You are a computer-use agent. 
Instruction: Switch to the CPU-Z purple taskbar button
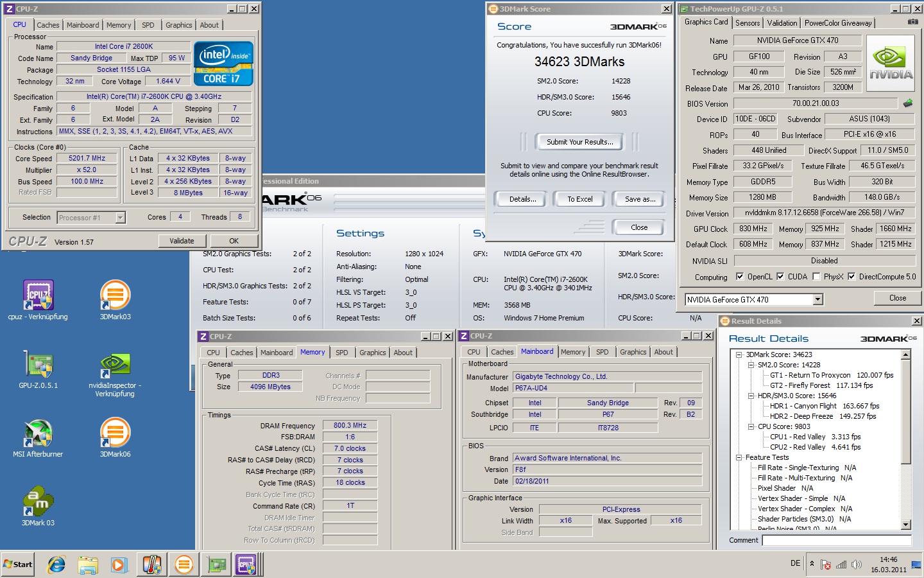tap(246, 565)
